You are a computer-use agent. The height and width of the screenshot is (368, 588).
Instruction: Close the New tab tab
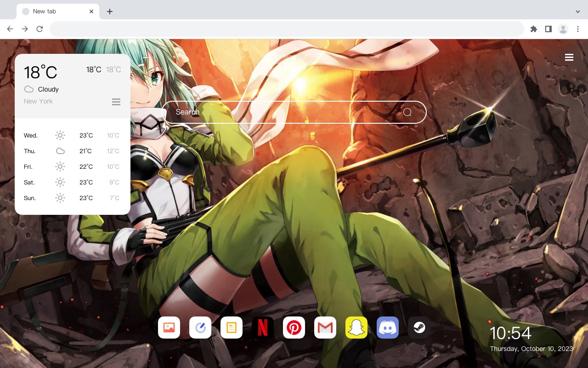pyautogui.click(x=91, y=11)
